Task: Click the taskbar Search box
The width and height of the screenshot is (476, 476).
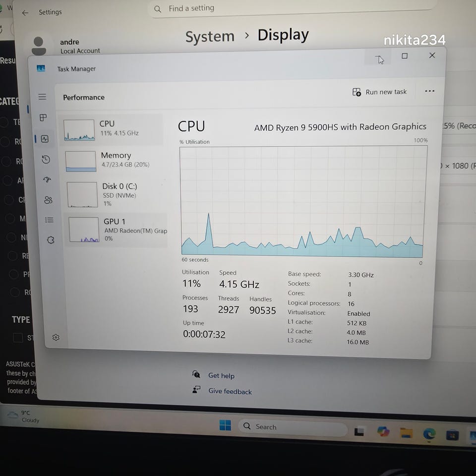Action: pyautogui.click(x=293, y=428)
